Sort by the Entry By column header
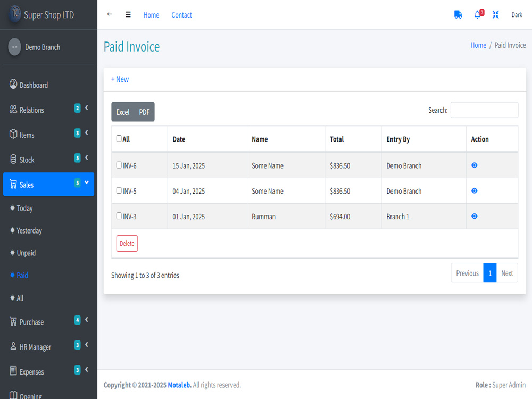Screen dimensions: 532x399 click(424, 139)
